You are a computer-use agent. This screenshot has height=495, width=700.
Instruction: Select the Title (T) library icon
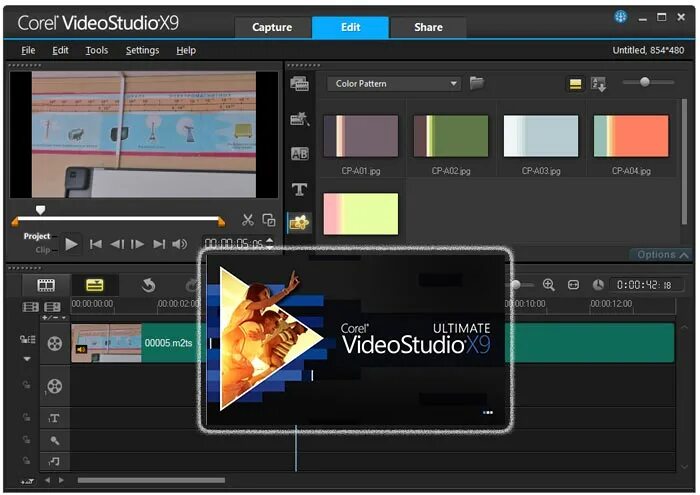coord(300,189)
